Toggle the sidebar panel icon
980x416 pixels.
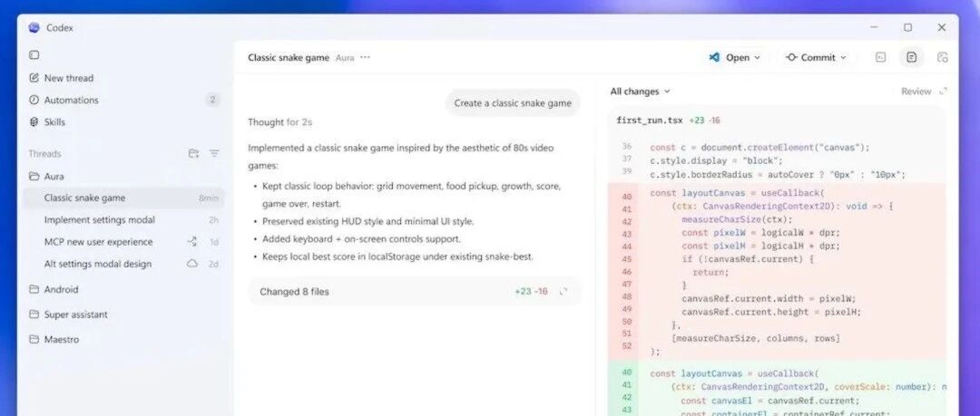click(34, 55)
